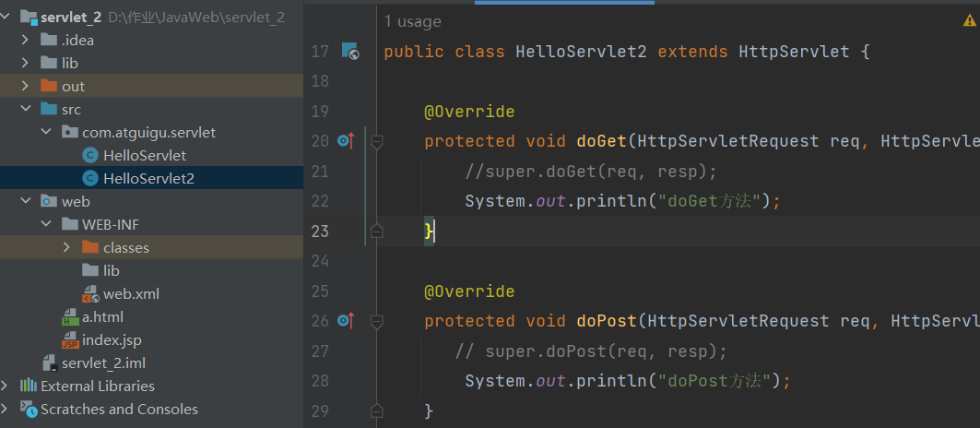The height and width of the screenshot is (428, 980).
Task: Select the out folder
Action: click(73, 86)
